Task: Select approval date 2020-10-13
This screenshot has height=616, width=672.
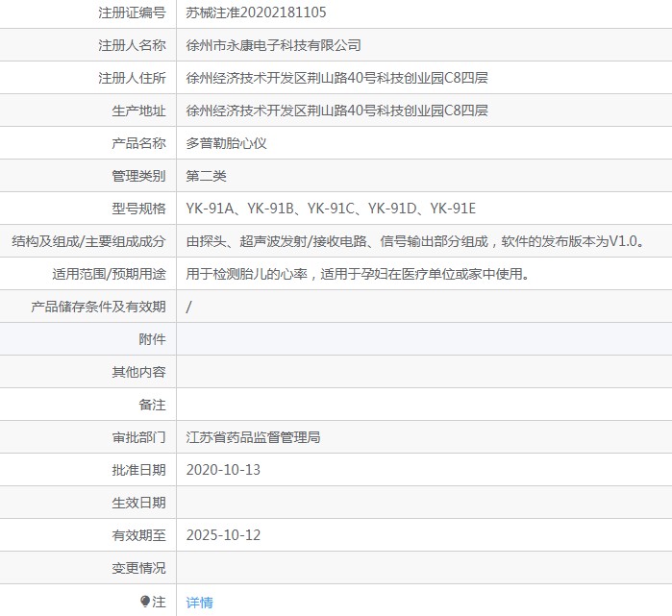Action: click(x=223, y=470)
